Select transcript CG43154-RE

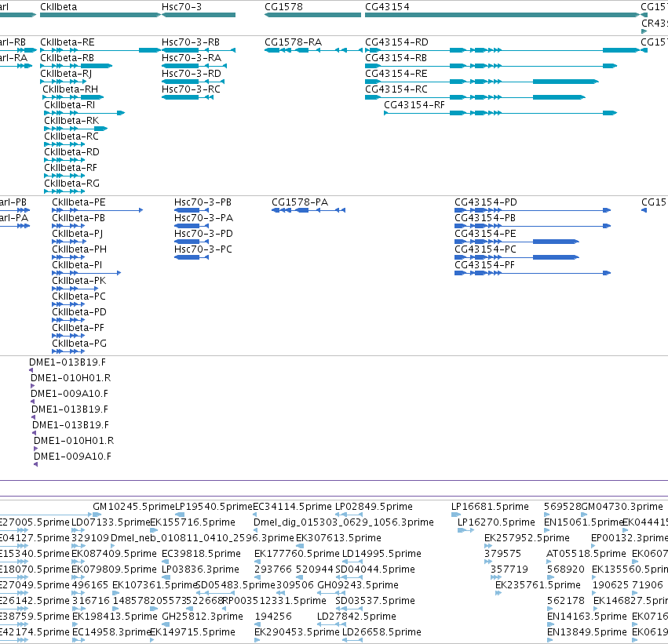(396, 74)
